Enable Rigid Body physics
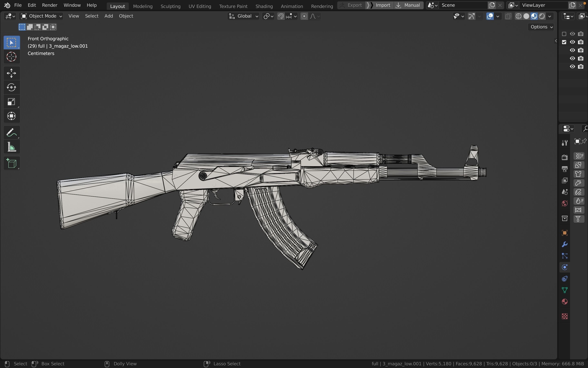 (579, 210)
